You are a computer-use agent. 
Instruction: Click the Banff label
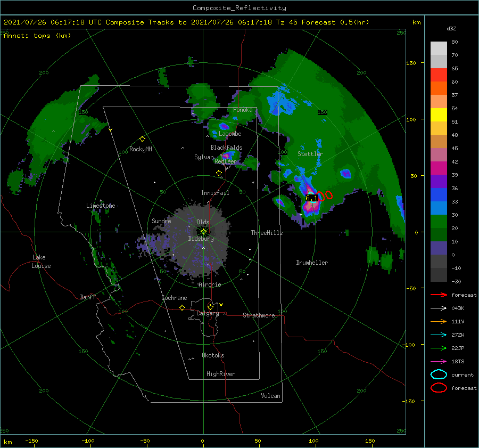(88, 297)
